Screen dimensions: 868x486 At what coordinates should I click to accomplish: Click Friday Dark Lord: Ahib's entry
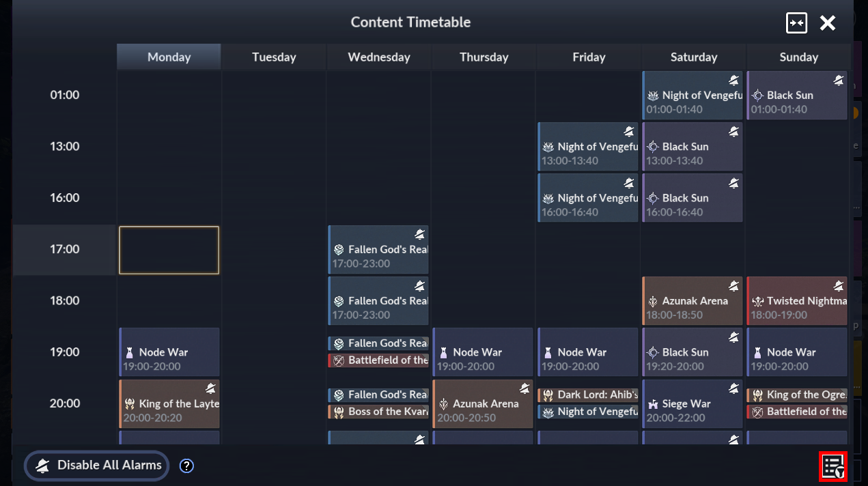[588, 395]
